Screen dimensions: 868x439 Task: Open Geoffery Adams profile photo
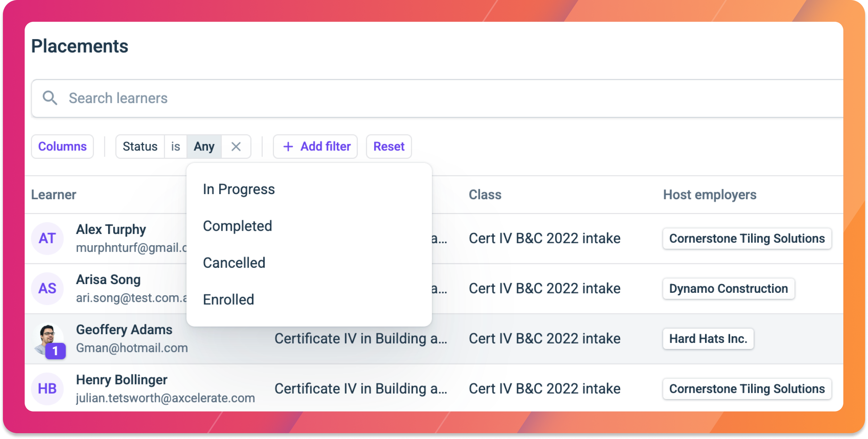click(x=48, y=339)
